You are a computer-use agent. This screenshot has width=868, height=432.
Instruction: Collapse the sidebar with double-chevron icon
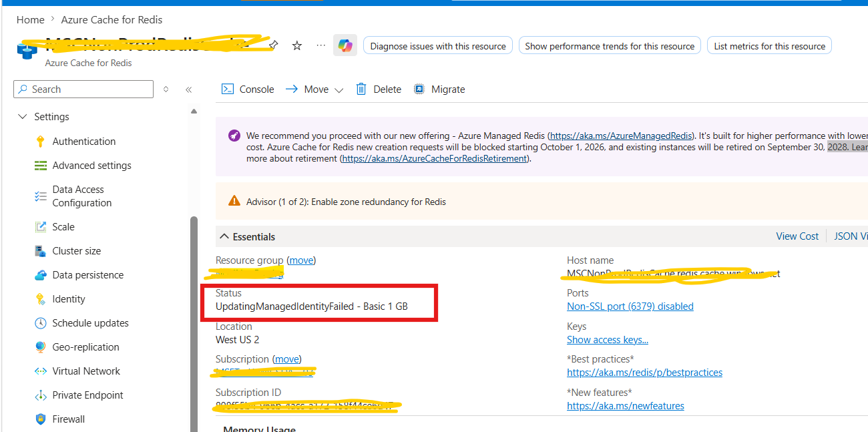pyautogui.click(x=188, y=89)
